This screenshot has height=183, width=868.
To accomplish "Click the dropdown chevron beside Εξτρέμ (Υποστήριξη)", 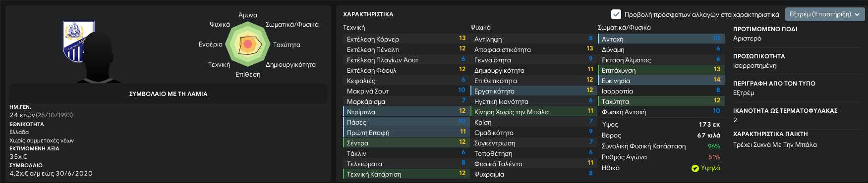I will pyautogui.click(x=857, y=15).
